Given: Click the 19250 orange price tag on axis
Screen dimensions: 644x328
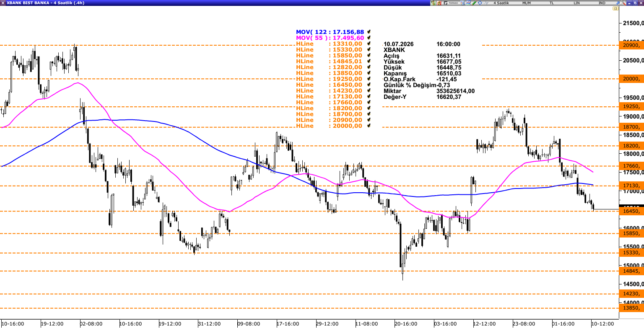Looking at the screenshot, I should 631,107.
